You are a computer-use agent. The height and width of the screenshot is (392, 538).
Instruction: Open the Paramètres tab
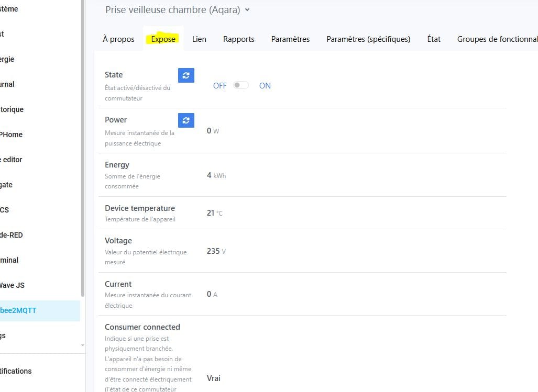tap(290, 39)
